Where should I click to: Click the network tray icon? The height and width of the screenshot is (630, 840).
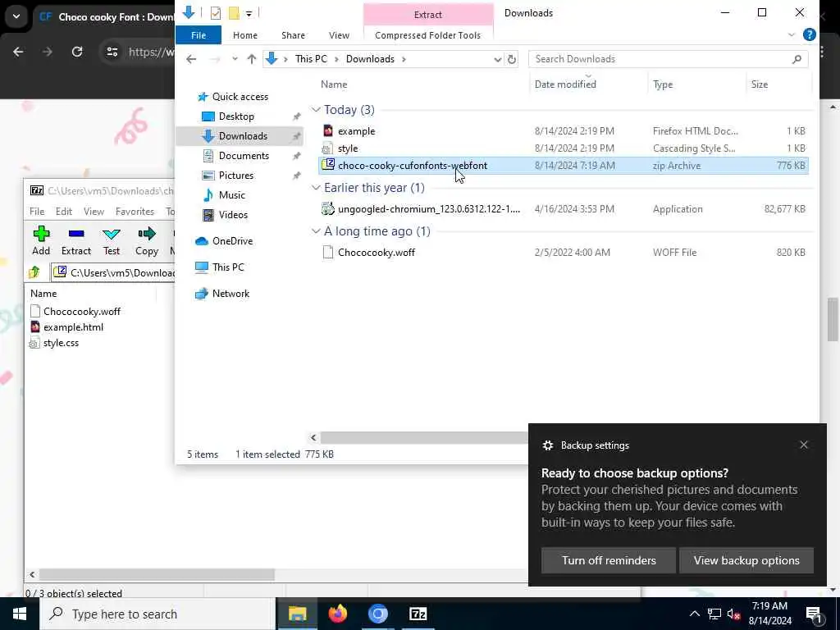[714, 614]
